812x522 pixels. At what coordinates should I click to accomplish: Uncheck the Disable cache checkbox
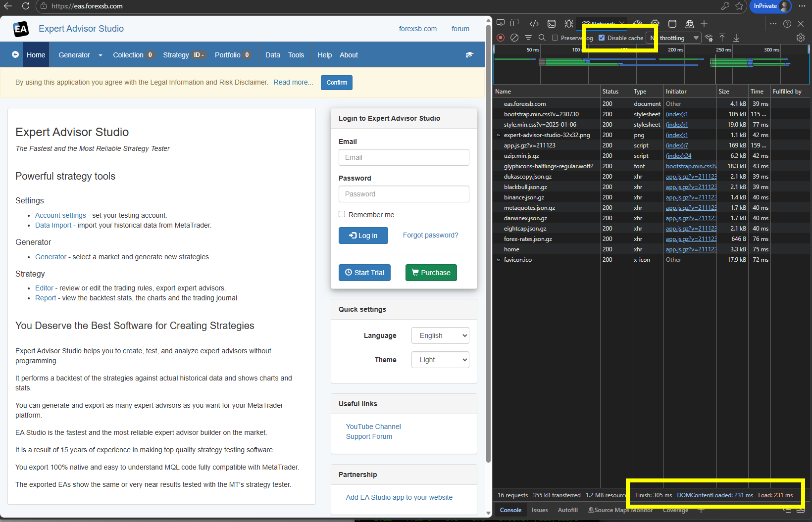tap(602, 38)
